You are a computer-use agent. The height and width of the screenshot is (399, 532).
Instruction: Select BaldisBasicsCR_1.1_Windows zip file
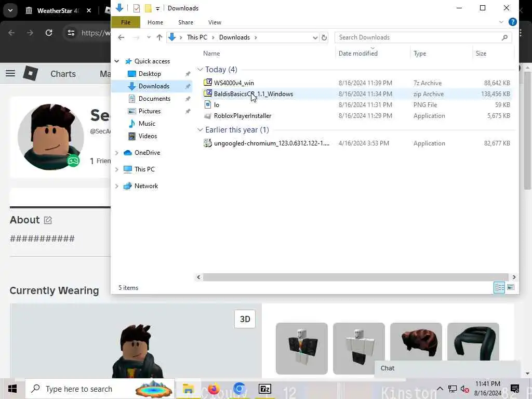(x=253, y=94)
